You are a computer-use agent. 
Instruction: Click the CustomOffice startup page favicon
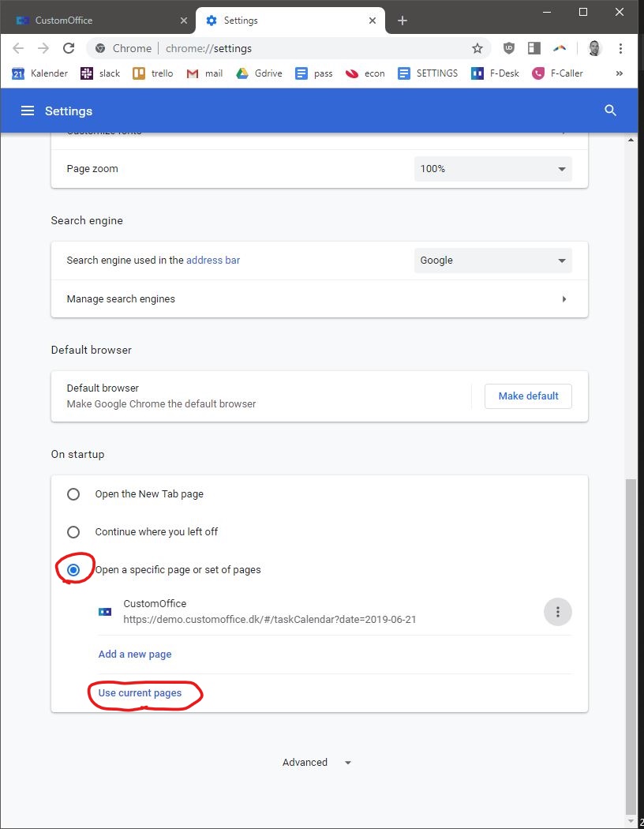105,612
